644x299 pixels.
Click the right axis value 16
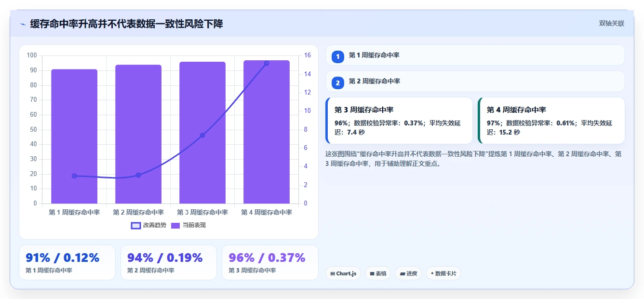[x=308, y=55]
